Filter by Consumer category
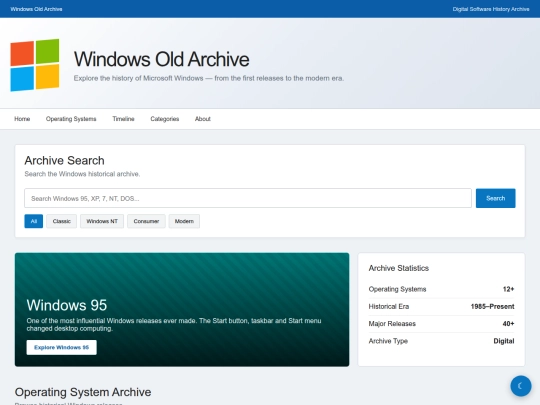 pos(146,221)
